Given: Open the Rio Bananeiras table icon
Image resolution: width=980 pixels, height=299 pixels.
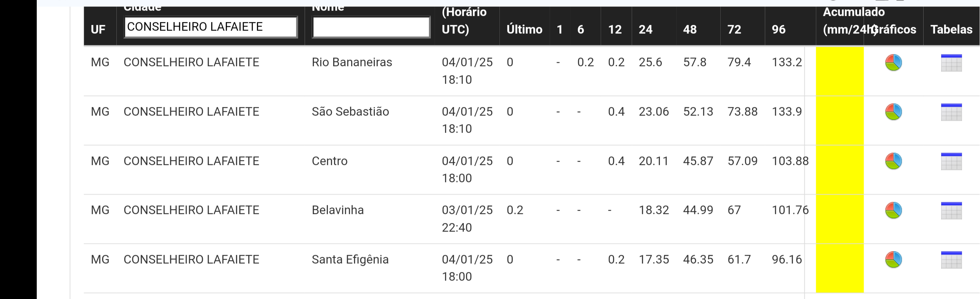Looking at the screenshot, I should pos(951,63).
